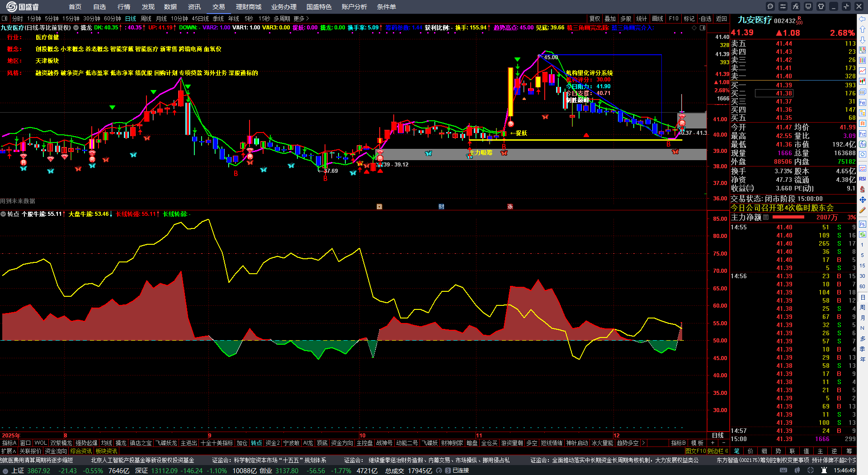The width and height of the screenshot is (868, 475).
Task: Click the minus button beside 模板
Action: click(x=723, y=443)
